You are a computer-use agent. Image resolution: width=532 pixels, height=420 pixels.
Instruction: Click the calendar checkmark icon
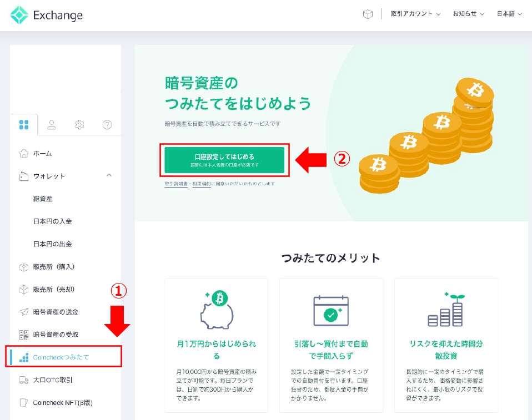click(331, 311)
